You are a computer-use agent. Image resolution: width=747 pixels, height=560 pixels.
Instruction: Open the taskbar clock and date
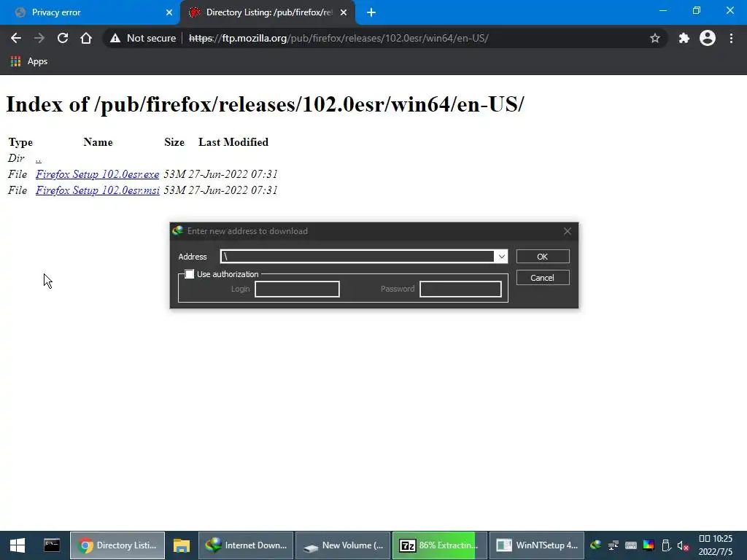point(716,545)
